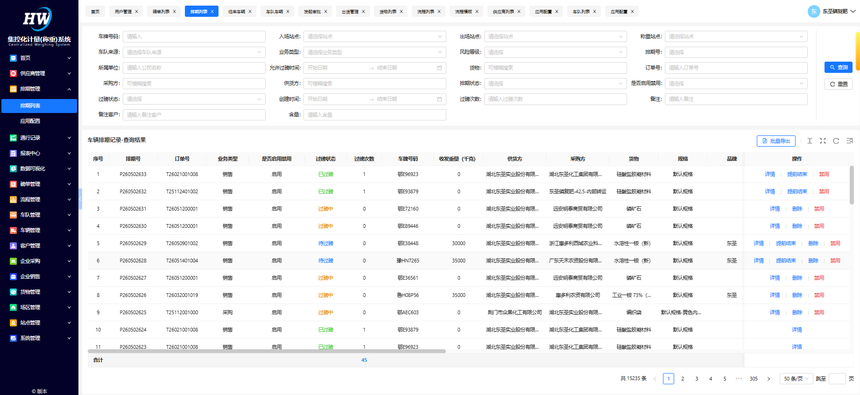Click the 站点管理 sidebar menu icon
860x395 pixels.
click(13, 322)
